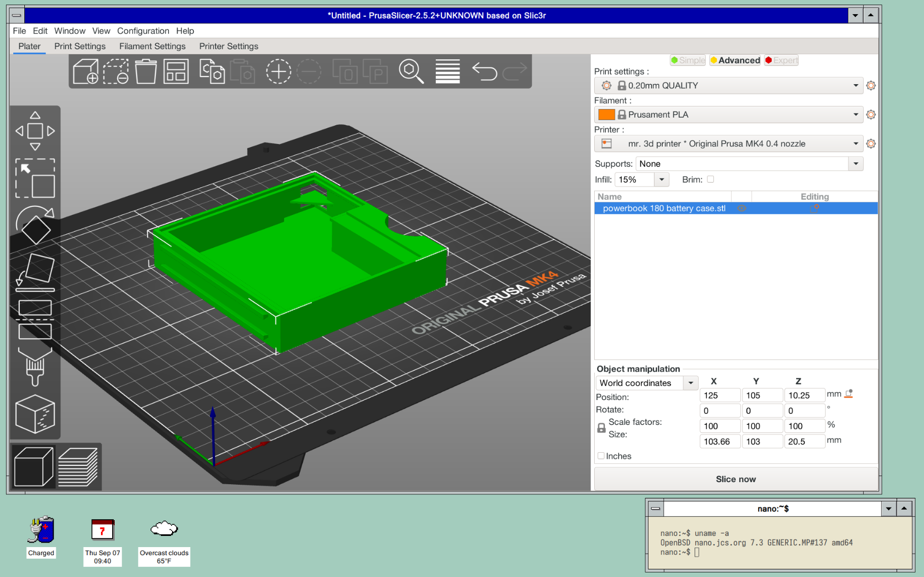Image resolution: width=924 pixels, height=577 pixels.
Task: Click the Scale factor X field
Action: pyautogui.click(x=720, y=426)
